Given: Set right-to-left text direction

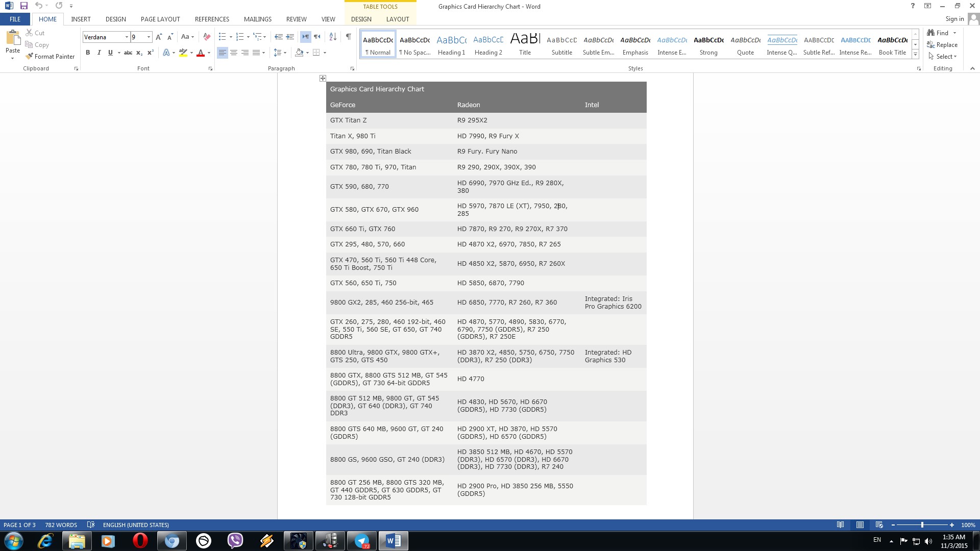Looking at the screenshot, I should tap(317, 37).
